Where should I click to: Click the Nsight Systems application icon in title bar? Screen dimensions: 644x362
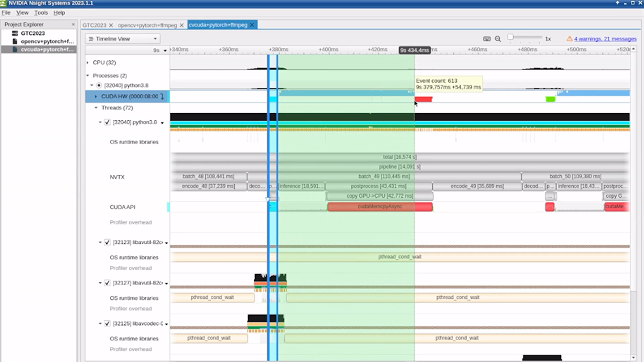point(3,3)
